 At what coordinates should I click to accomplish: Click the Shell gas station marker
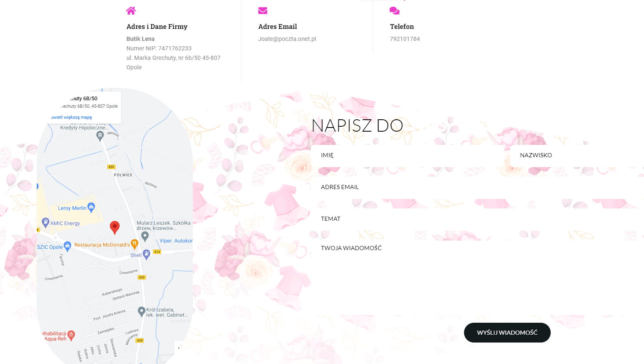pyautogui.click(x=146, y=254)
